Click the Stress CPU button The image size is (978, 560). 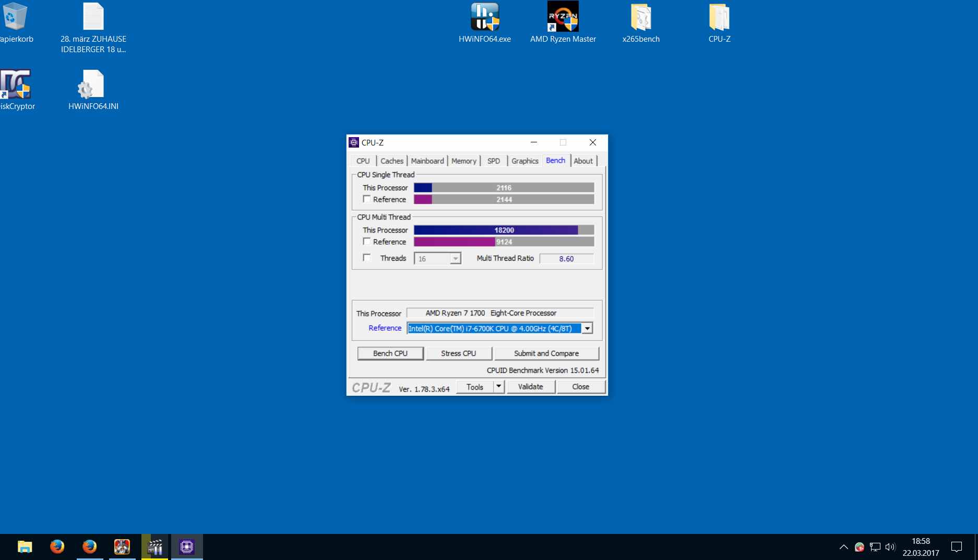(x=459, y=354)
